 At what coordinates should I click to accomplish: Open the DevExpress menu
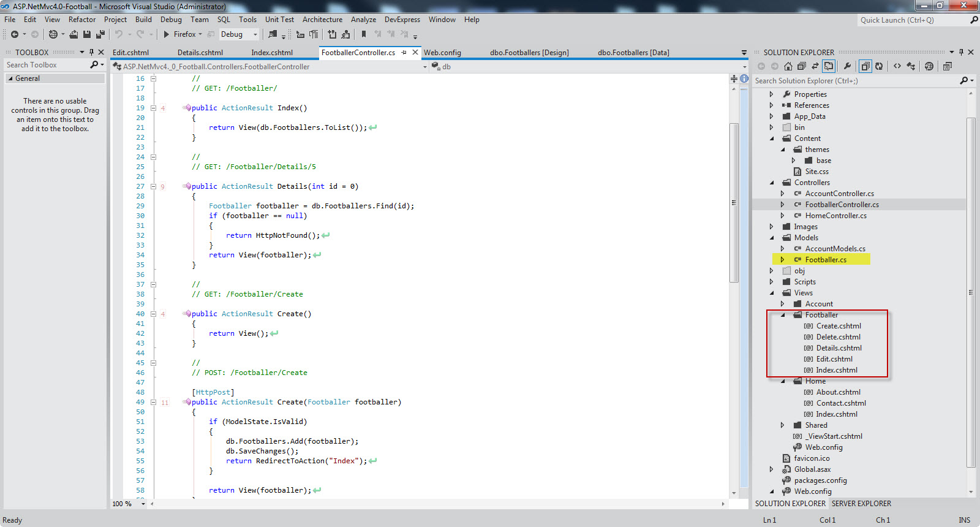click(x=402, y=20)
